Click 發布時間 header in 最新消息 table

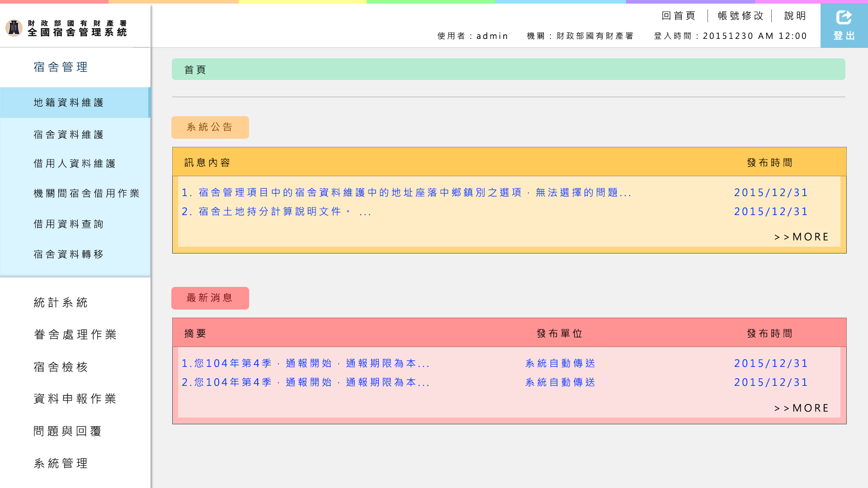pos(769,333)
